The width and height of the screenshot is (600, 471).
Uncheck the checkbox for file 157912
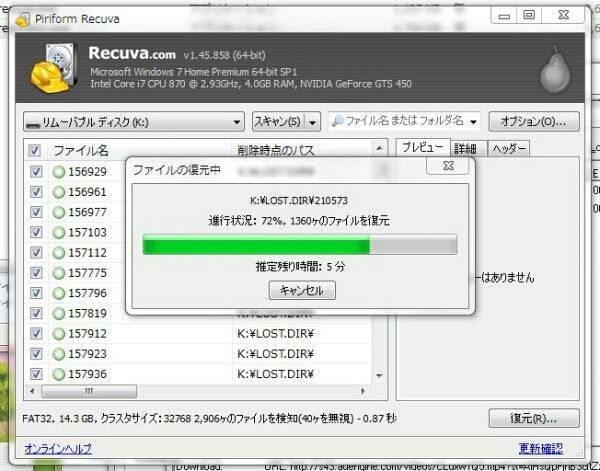tap(36, 334)
